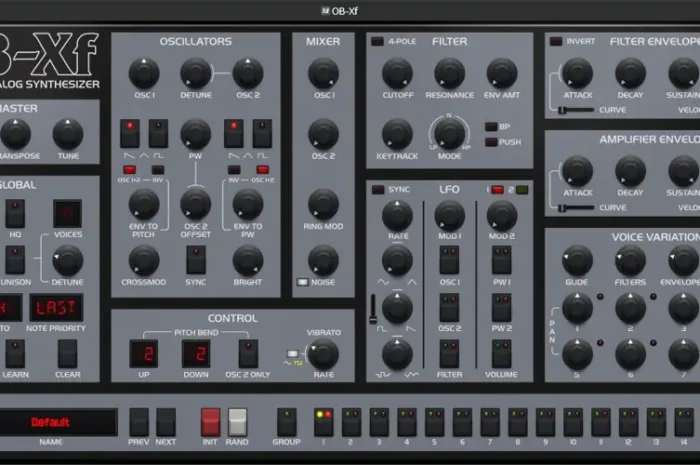Image resolution: width=700 pixels, height=465 pixels.
Task: Click the Filter Envelope CURVE slider
Action: coord(576,110)
